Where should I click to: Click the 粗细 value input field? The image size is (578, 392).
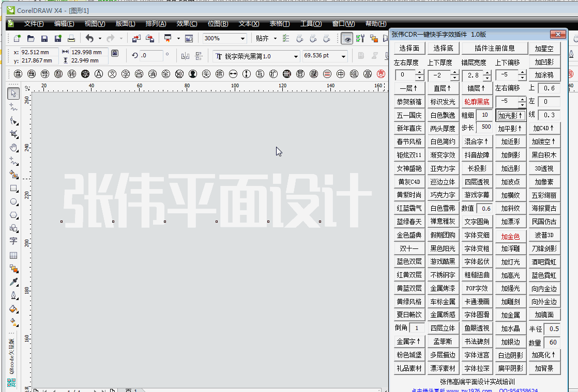click(485, 115)
